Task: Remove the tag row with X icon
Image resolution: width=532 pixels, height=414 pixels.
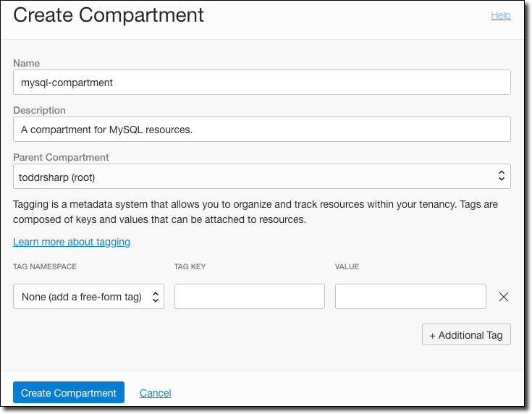Action: coord(504,297)
